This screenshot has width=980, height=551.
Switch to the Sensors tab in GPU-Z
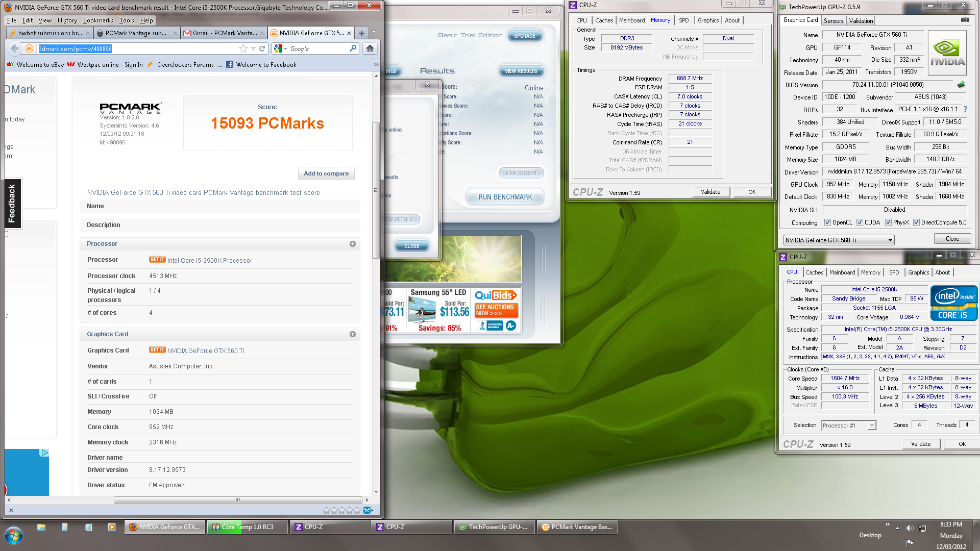833,21
